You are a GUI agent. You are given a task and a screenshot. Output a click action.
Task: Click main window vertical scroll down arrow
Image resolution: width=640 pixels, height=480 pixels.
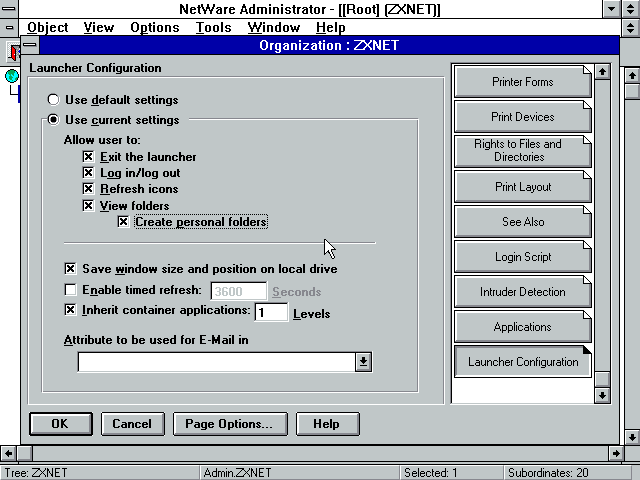632,437
